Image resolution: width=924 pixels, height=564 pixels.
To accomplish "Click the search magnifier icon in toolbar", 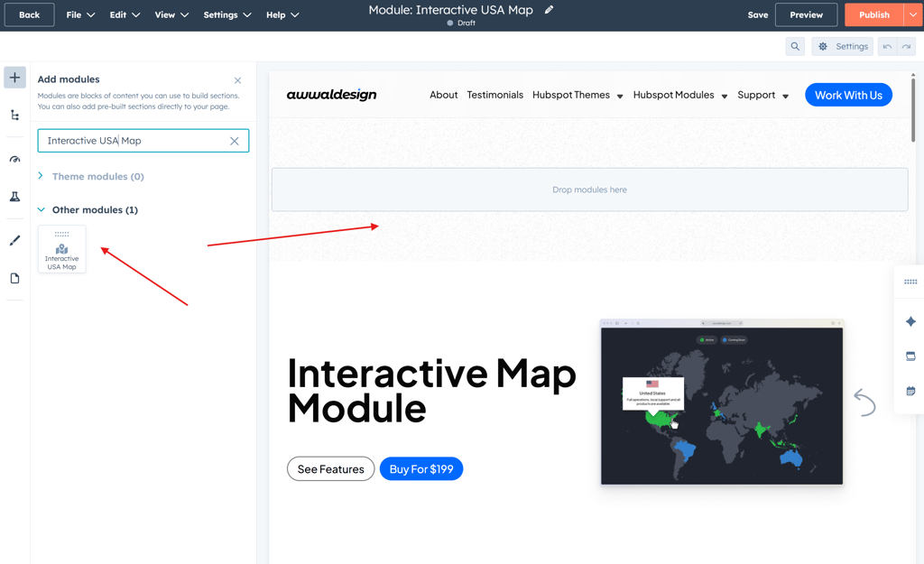I will pyautogui.click(x=795, y=47).
